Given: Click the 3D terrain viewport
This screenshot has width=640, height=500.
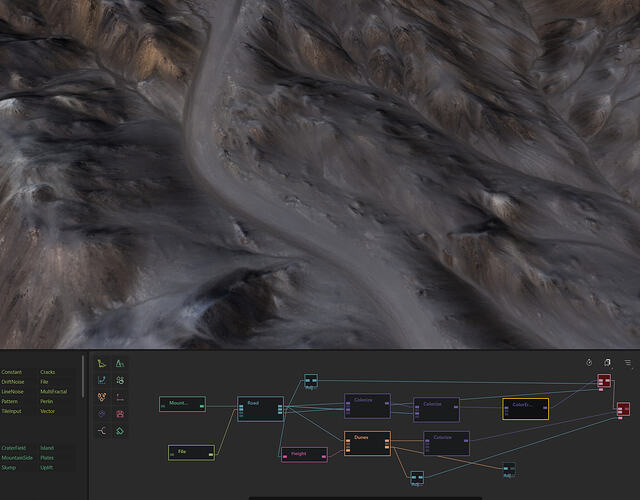Looking at the screenshot, I should click(x=320, y=174).
